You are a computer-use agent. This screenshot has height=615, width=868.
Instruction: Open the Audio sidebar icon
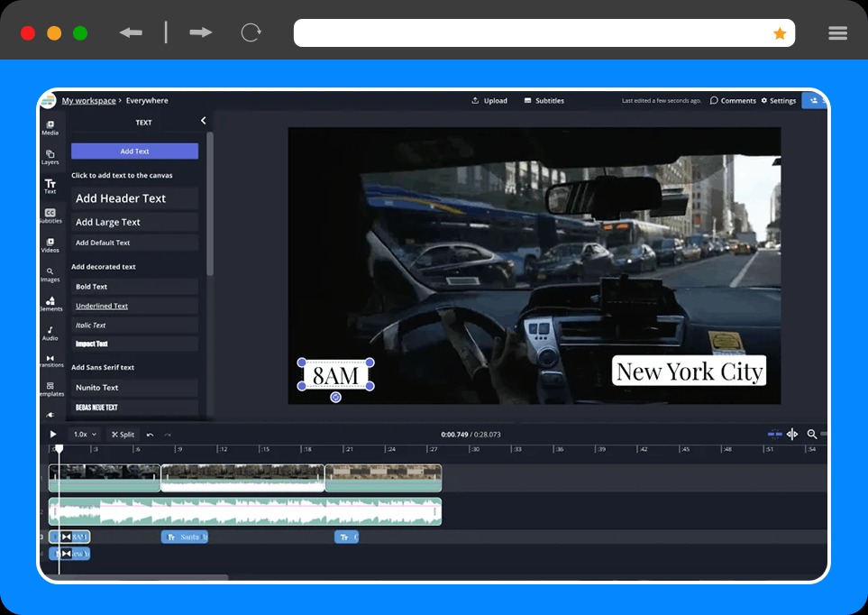[x=50, y=333]
